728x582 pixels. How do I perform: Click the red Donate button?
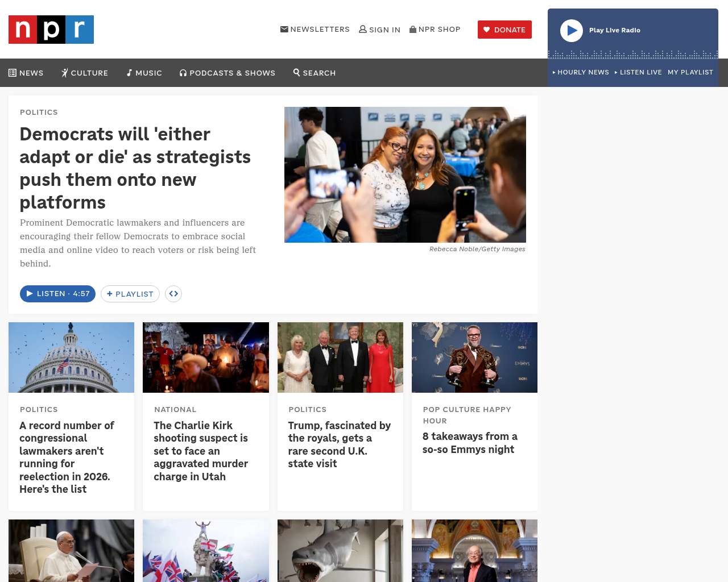(x=504, y=30)
